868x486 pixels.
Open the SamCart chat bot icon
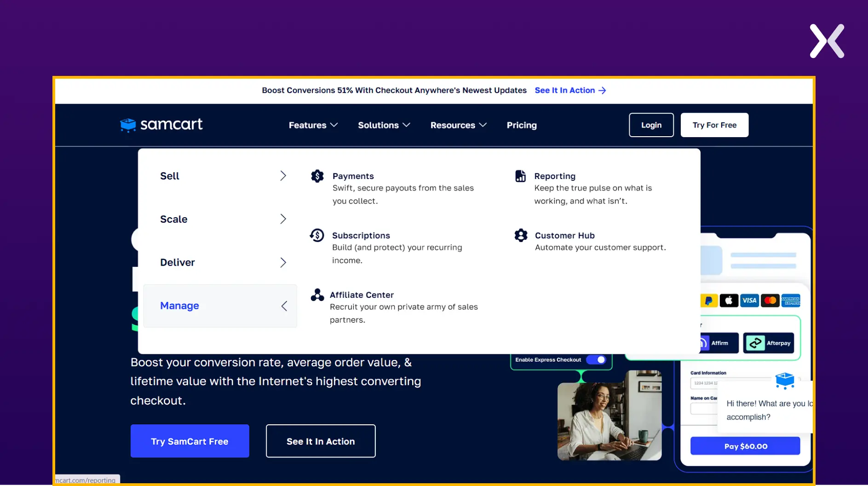(785, 381)
